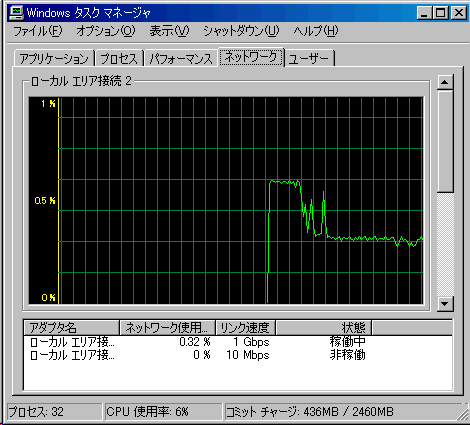
Task: Click the 状態 column header
Action: pyautogui.click(x=324, y=328)
